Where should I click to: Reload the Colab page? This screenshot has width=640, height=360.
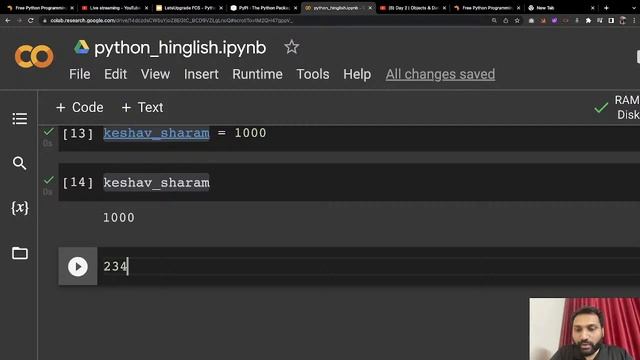tap(31, 20)
